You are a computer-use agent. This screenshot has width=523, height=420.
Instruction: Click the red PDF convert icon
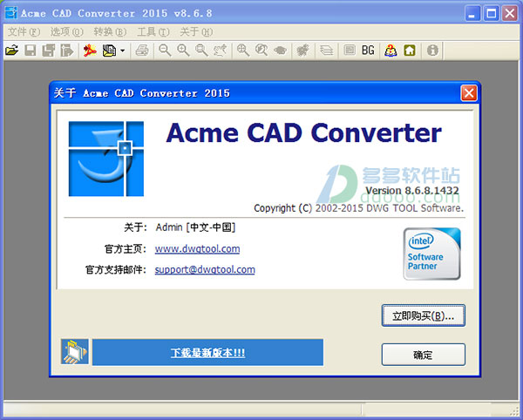[x=90, y=51]
